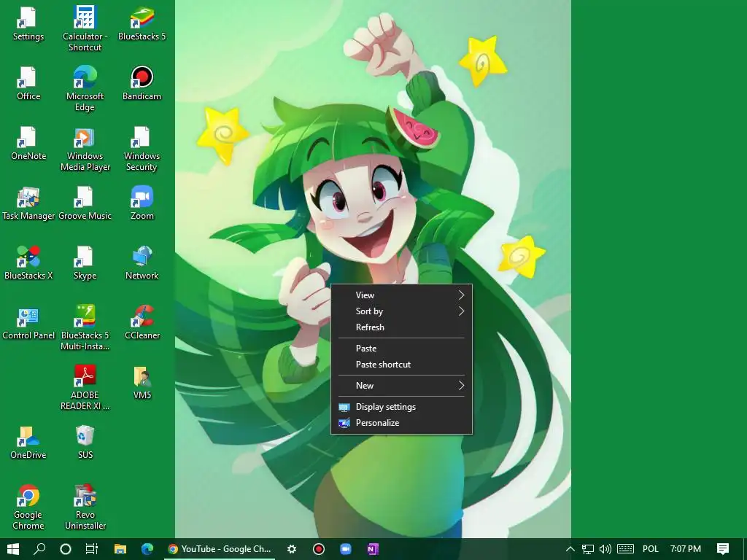Select the Microsoft Edge desktop icon
This screenshot has width=747, height=560.
(85, 88)
